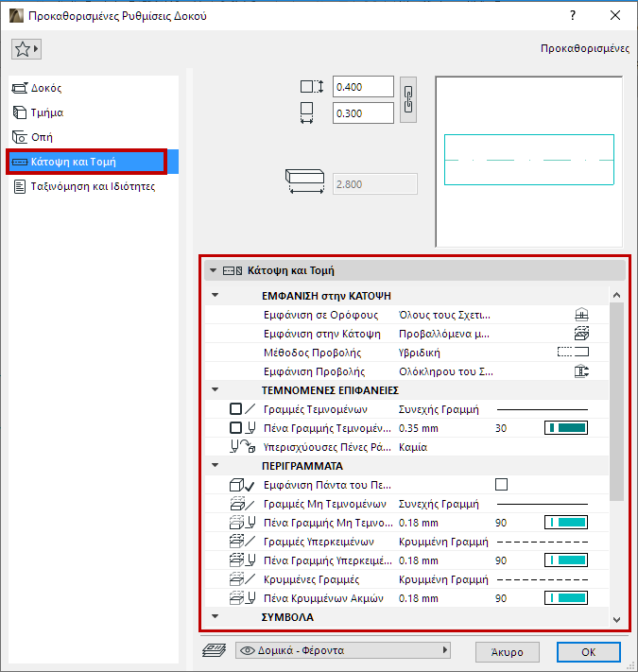Viewport: 638px width, 672px height.
Task: Open Ταξινόμηση και Ιδιότητες page
Action: coord(94,186)
